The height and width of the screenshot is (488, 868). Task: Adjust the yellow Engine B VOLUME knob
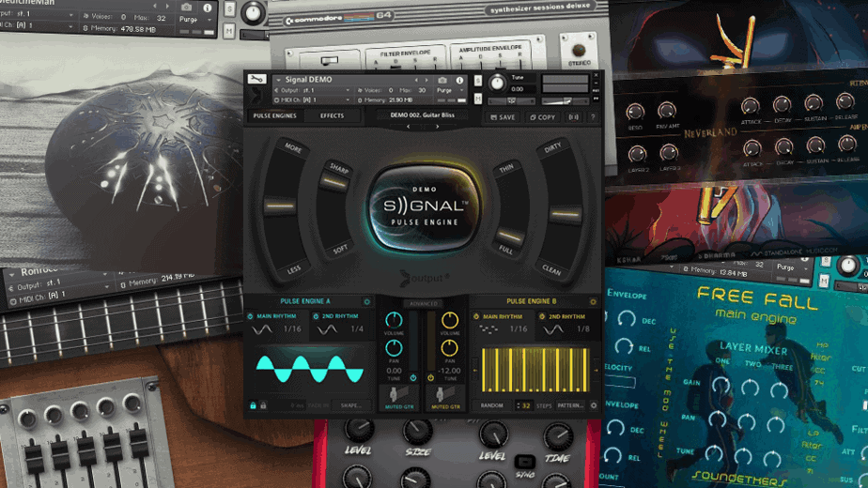click(449, 320)
